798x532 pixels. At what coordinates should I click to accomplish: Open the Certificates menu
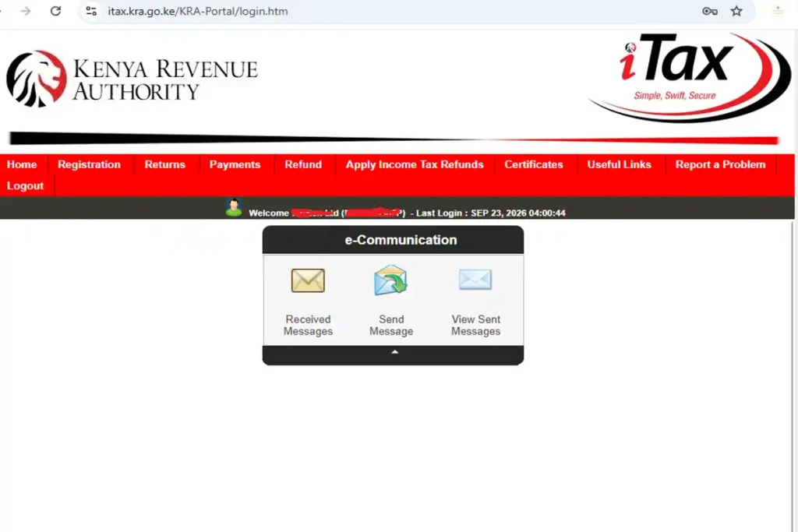click(x=534, y=164)
